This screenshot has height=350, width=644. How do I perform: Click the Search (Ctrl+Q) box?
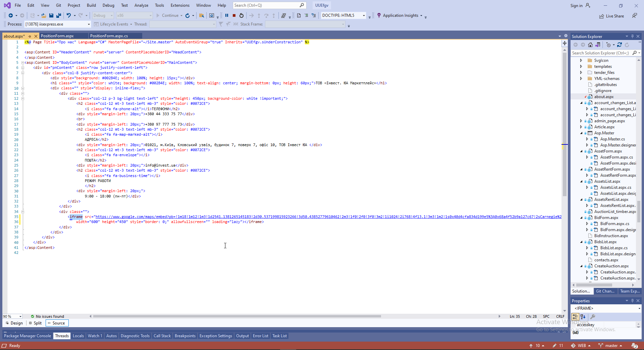pos(269,5)
